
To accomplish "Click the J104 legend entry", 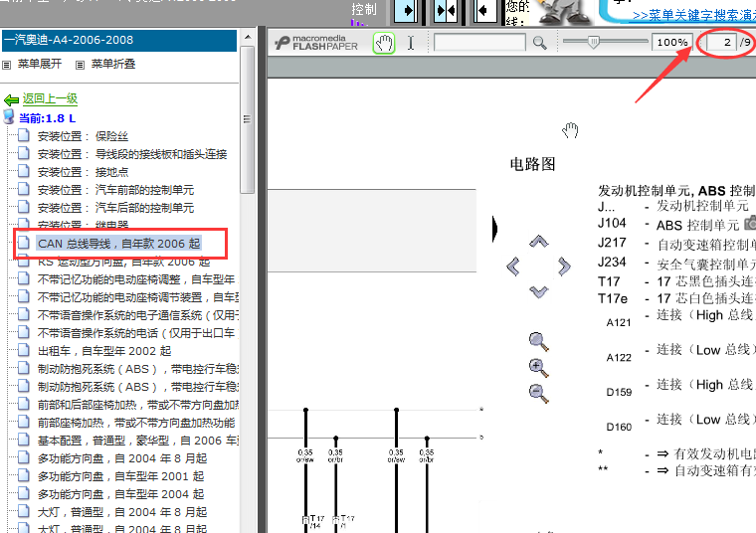I will 612,223.
